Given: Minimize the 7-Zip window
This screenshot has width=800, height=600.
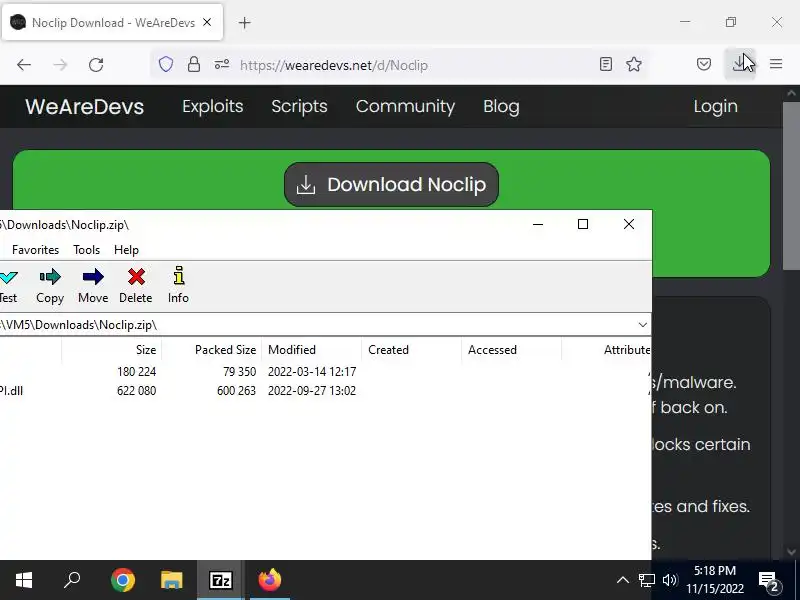Looking at the screenshot, I should tap(538, 224).
